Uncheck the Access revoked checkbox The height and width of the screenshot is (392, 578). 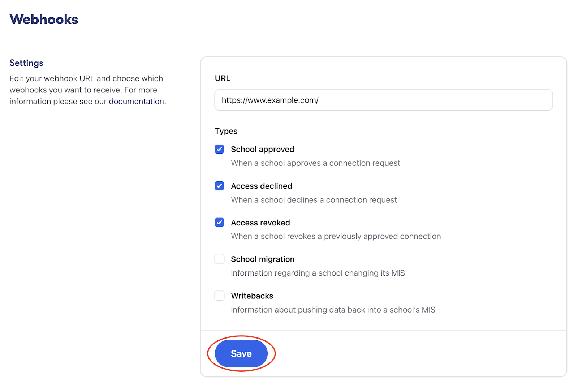[219, 222]
